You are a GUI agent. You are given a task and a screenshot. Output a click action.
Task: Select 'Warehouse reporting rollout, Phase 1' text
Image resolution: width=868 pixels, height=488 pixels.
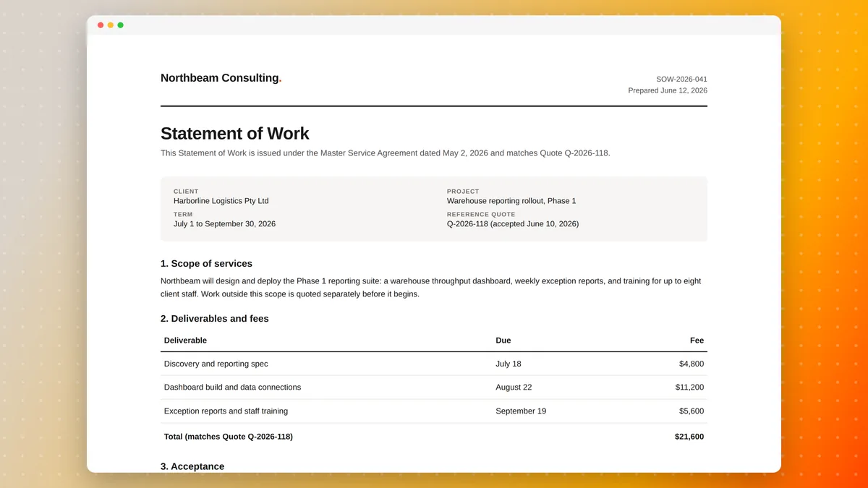pos(511,201)
